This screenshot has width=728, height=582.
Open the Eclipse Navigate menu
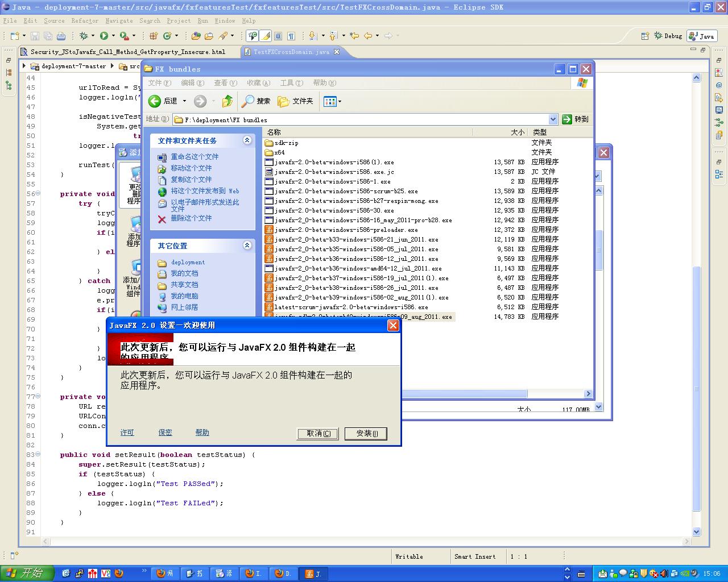click(119, 20)
